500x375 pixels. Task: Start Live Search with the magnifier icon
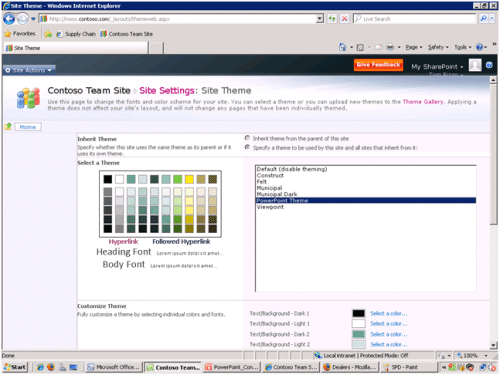click(x=483, y=19)
